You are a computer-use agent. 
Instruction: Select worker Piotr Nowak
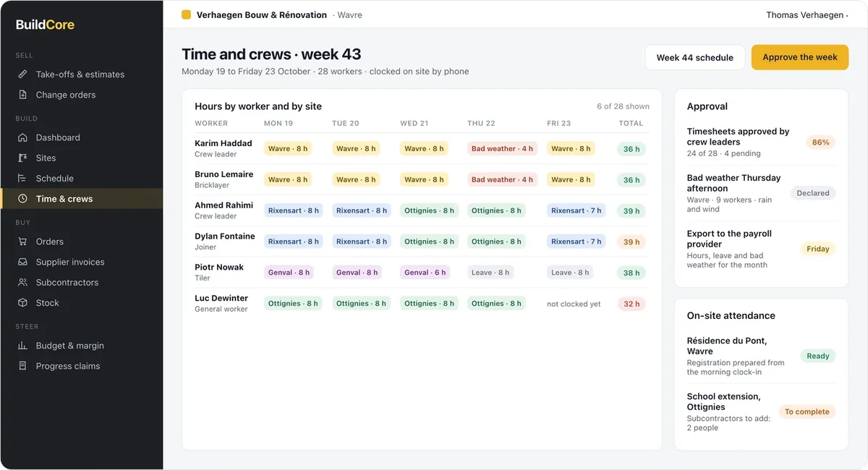[219, 268]
